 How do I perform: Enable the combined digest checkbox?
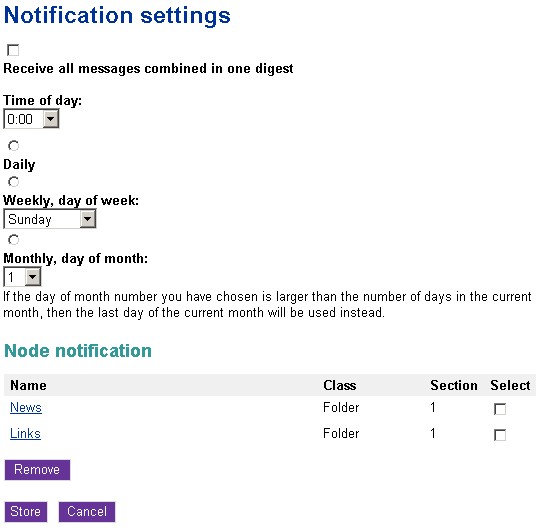13,50
